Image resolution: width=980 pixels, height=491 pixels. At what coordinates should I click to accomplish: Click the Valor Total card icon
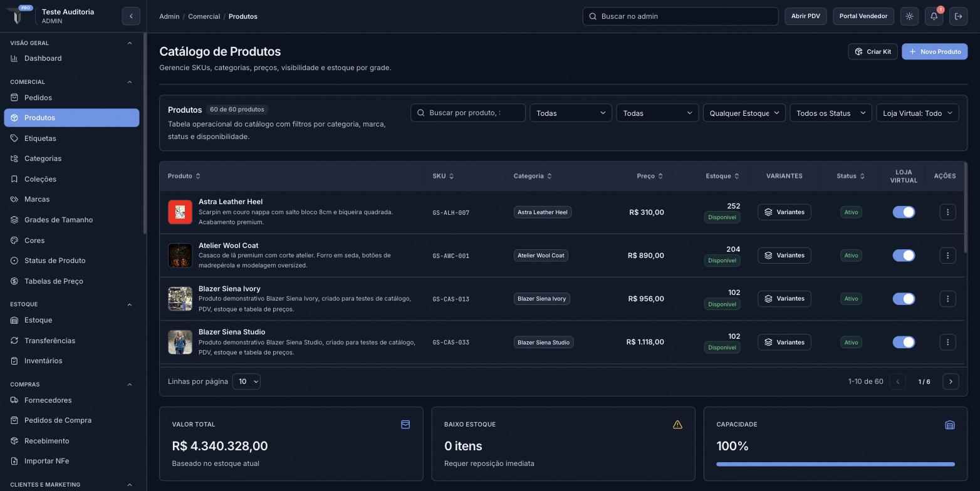[405, 425]
